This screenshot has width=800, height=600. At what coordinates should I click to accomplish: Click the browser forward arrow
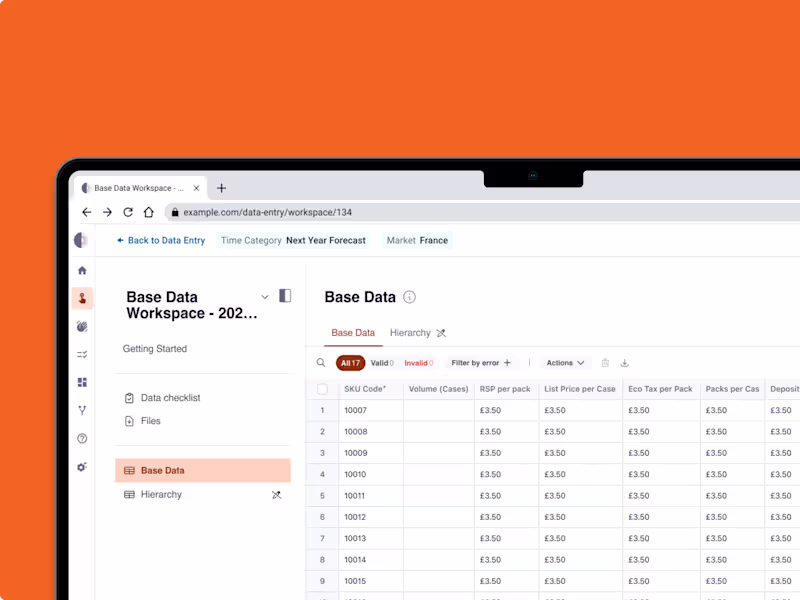107,212
